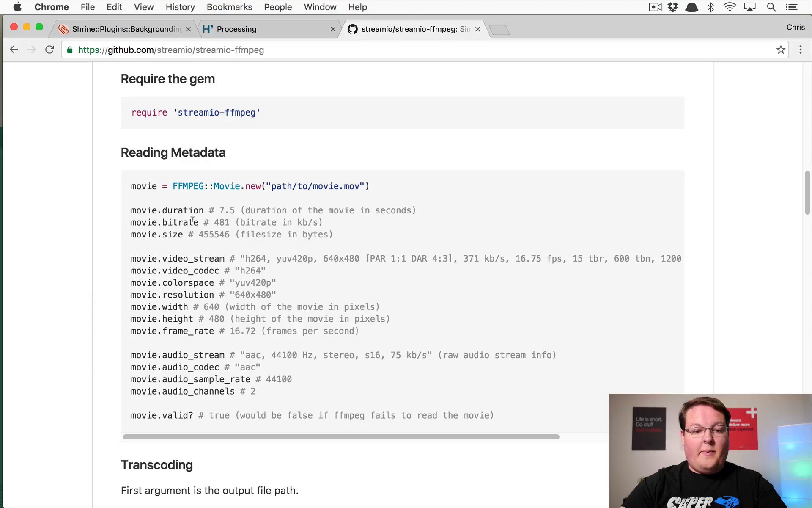This screenshot has height=508, width=812.
Task: Open the History menu in Chrome
Action: (181, 7)
